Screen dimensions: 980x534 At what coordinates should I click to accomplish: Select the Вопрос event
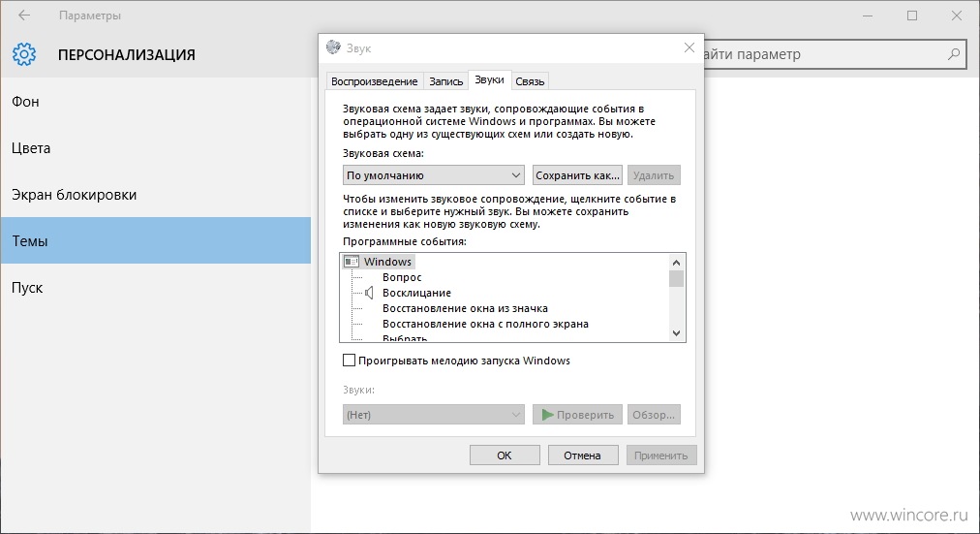(402, 277)
